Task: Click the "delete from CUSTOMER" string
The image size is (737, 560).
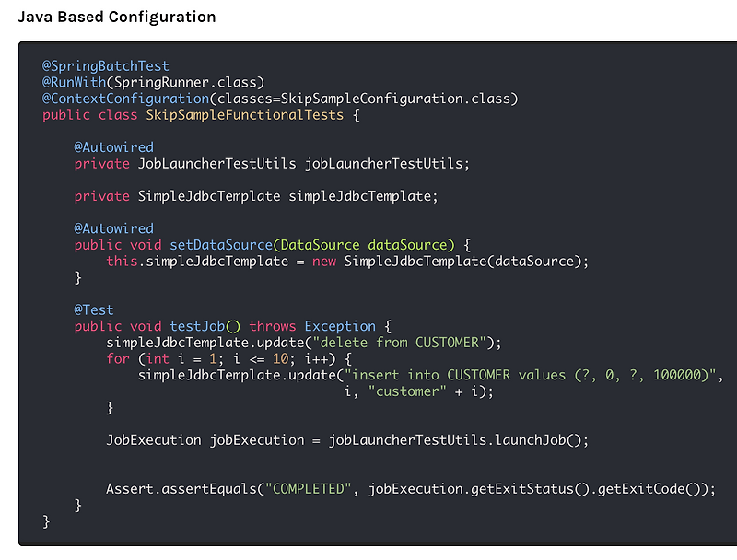Action: click(399, 343)
